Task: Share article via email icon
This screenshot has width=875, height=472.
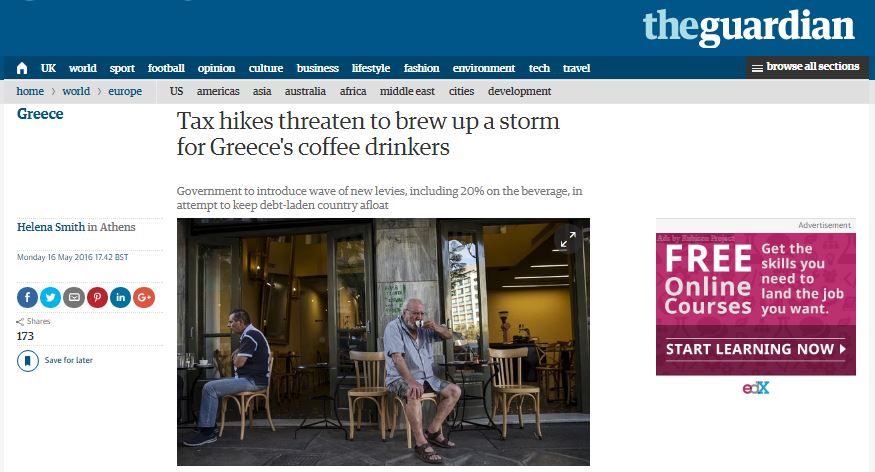Action: [x=74, y=297]
